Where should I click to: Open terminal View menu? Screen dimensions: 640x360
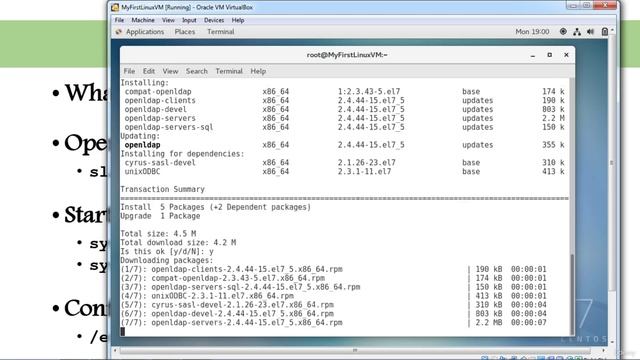(170, 71)
